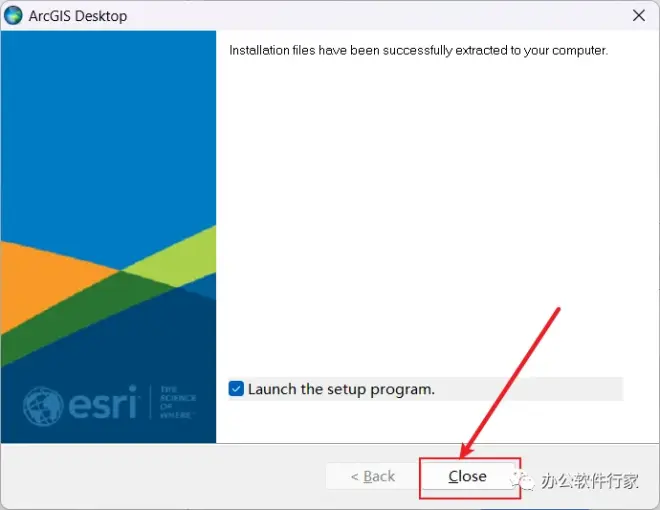
Task: Click the esri globe logo on the banner
Action: coord(43,406)
